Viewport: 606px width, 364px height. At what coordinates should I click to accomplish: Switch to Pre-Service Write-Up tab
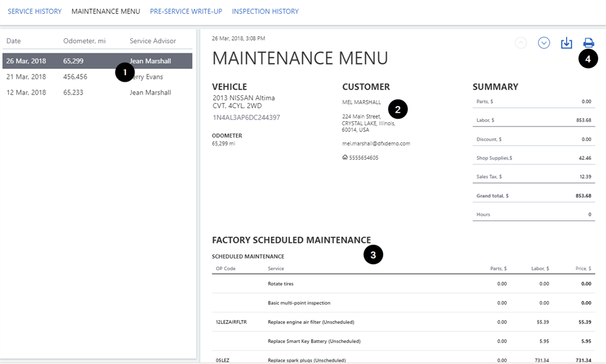(x=185, y=12)
